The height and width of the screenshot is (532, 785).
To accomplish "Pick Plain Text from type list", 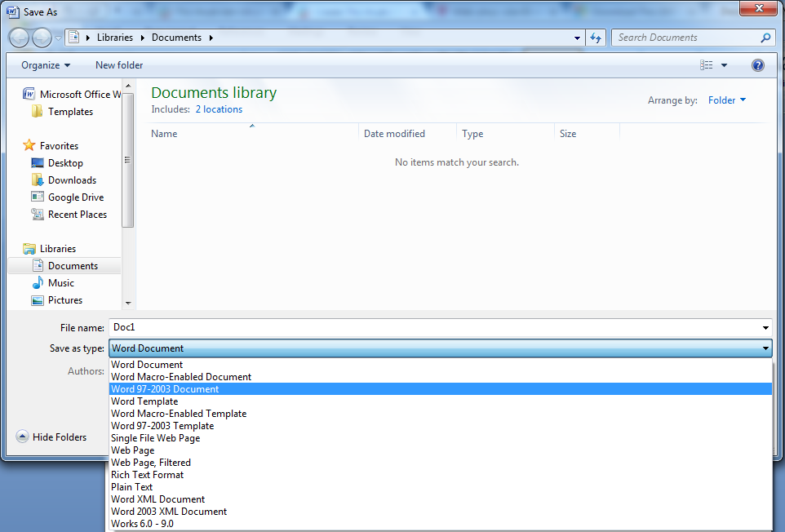I will (x=132, y=487).
